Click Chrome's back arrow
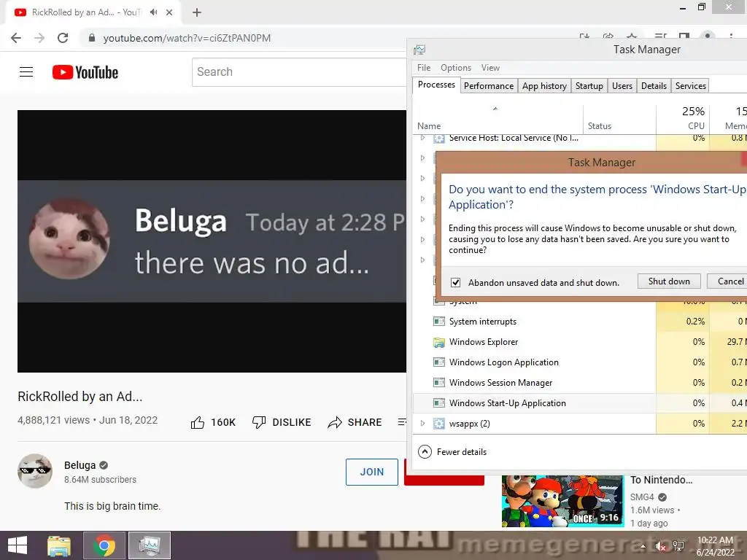The image size is (747, 560). click(x=16, y=38)
